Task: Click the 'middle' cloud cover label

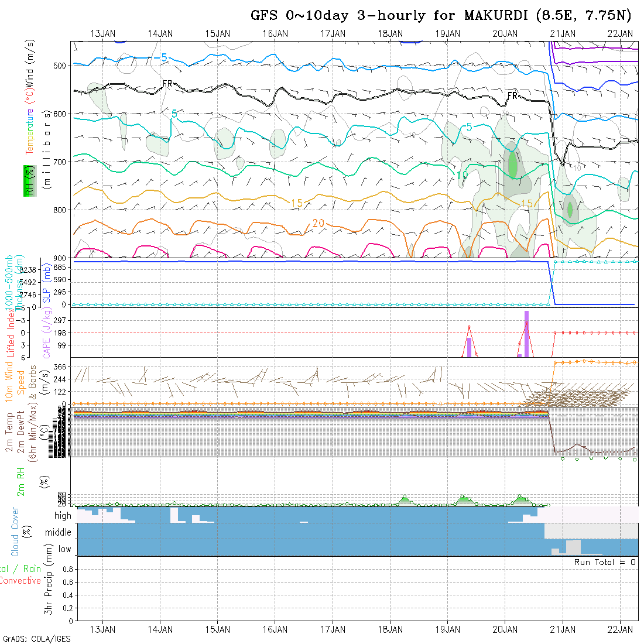Action: 59,532
